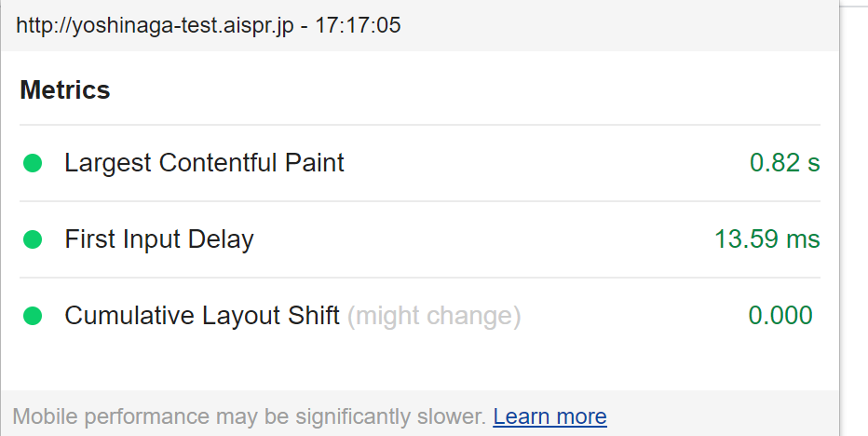The width and height of the screenshot is (868, 436).
Task: Click the green dot beside Cumulative Layout Shift
Action: pos(33,317)
